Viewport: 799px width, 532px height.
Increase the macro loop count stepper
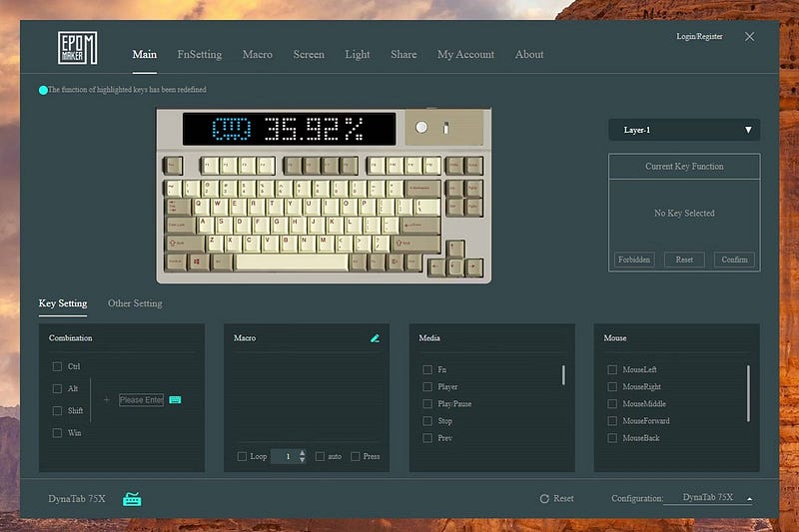(303, 452)
